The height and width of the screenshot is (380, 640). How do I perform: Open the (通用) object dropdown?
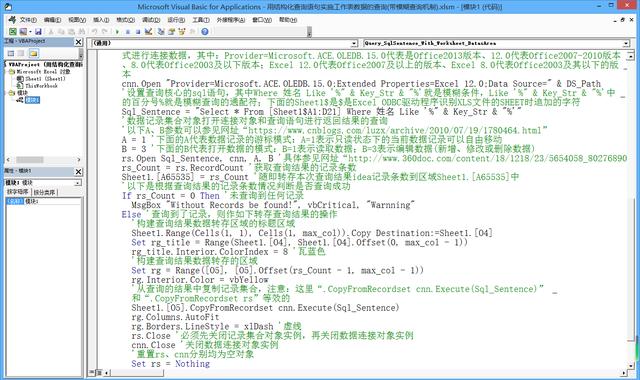(354, 43)
